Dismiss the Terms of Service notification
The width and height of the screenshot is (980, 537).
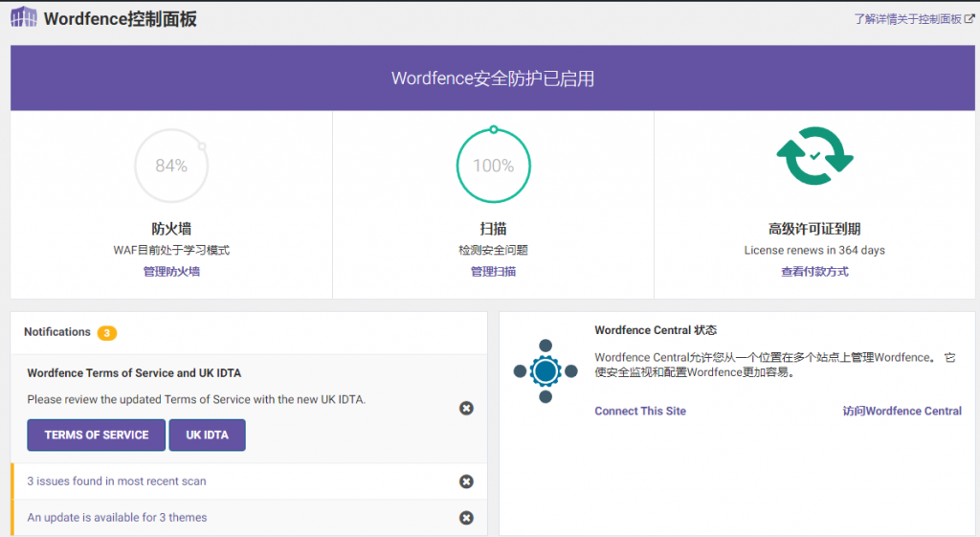pos(466,409)
